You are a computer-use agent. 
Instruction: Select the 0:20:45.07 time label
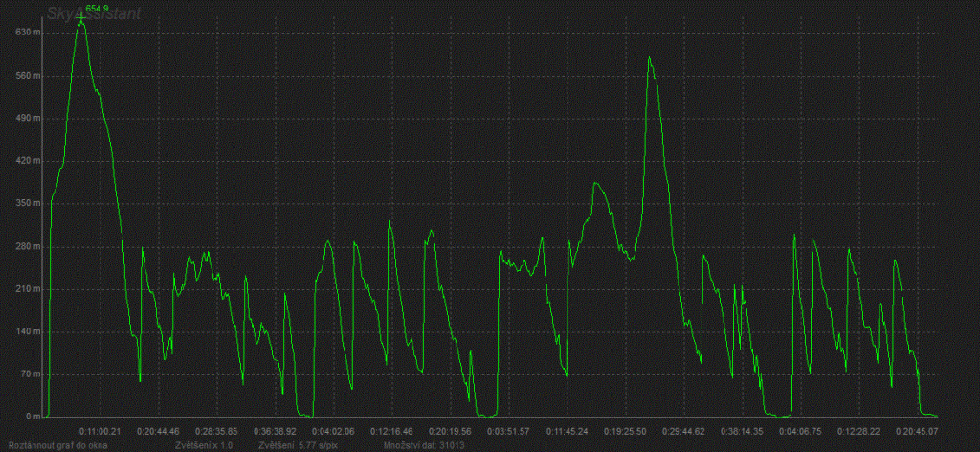tap(918, 431)
